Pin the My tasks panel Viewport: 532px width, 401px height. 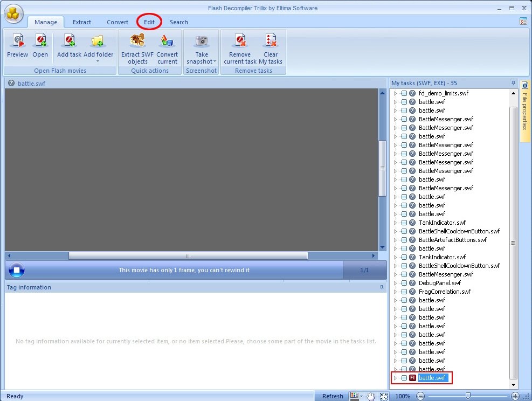(x=513, y=83)
